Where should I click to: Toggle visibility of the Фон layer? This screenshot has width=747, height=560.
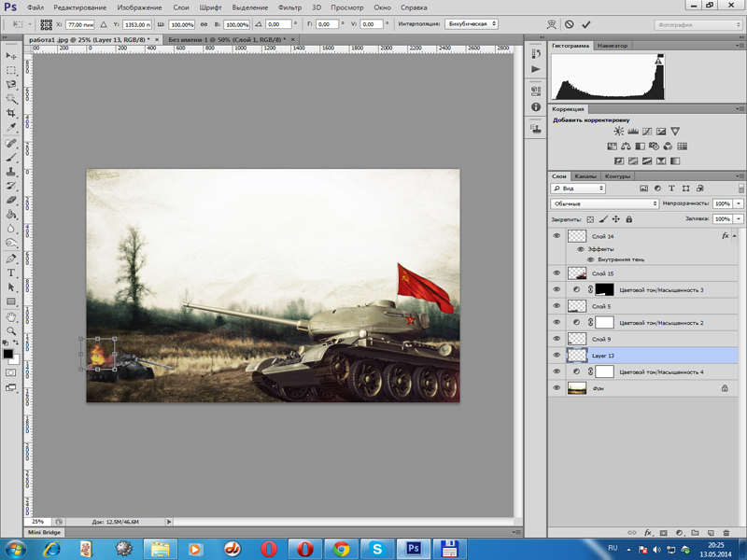pos(557,387)
